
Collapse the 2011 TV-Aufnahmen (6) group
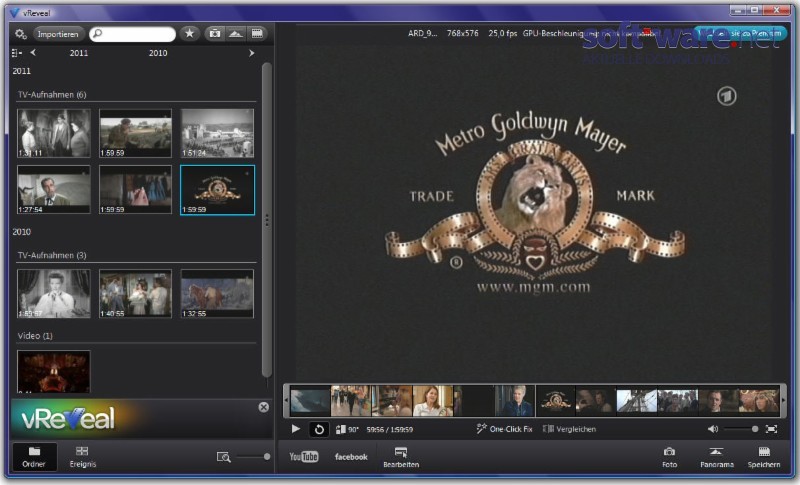point(52,94)
